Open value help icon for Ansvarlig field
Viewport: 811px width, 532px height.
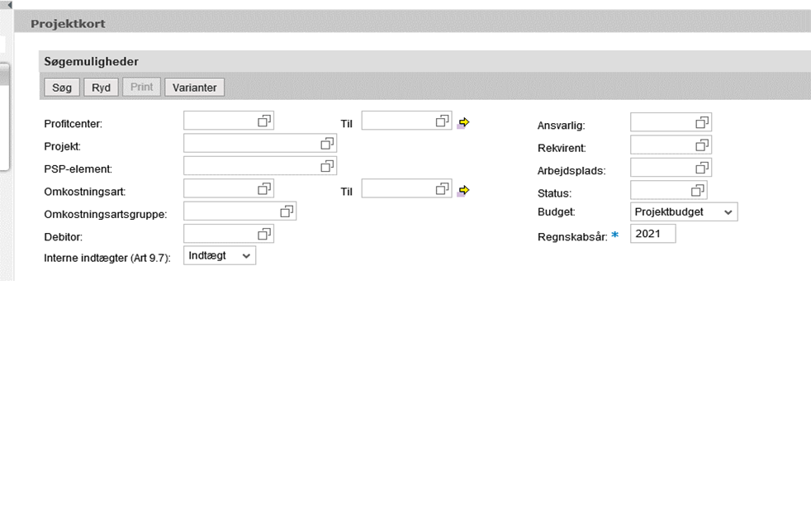[702, 122]
